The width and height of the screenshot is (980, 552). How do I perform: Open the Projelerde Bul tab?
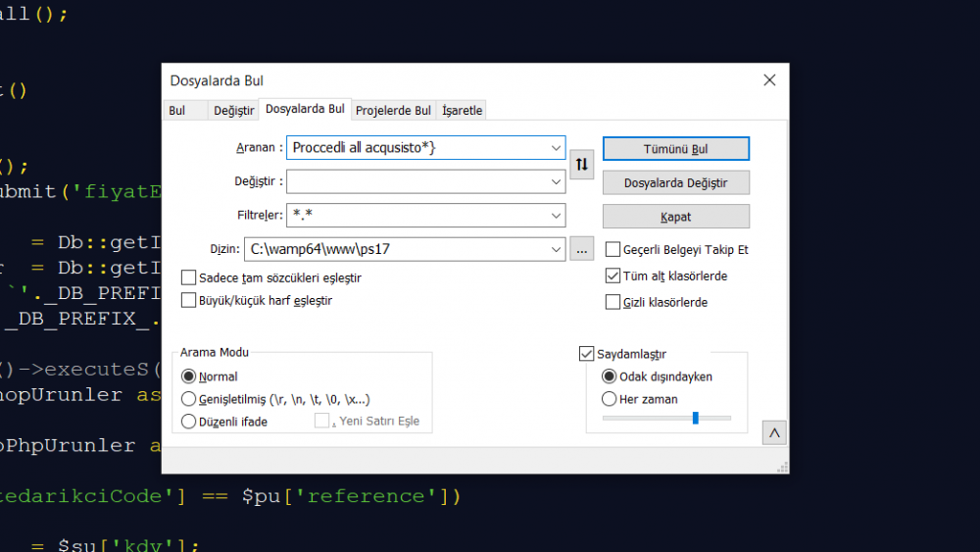(393, 110)
